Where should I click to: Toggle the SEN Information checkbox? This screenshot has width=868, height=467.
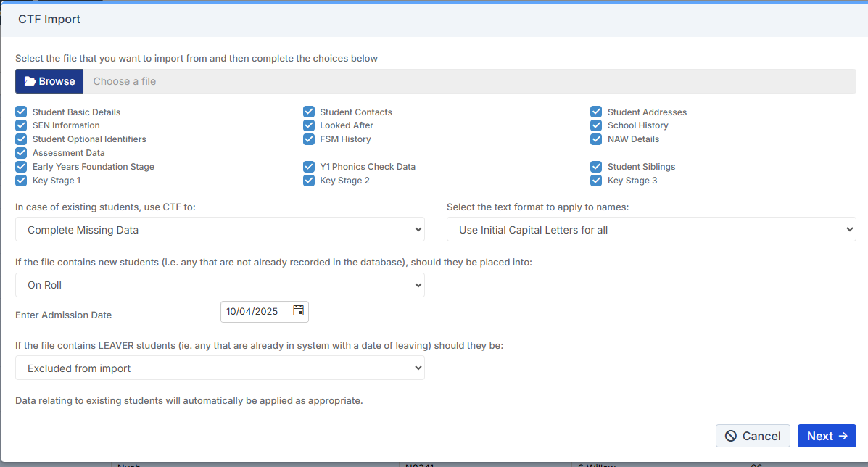tap(21, 125)
